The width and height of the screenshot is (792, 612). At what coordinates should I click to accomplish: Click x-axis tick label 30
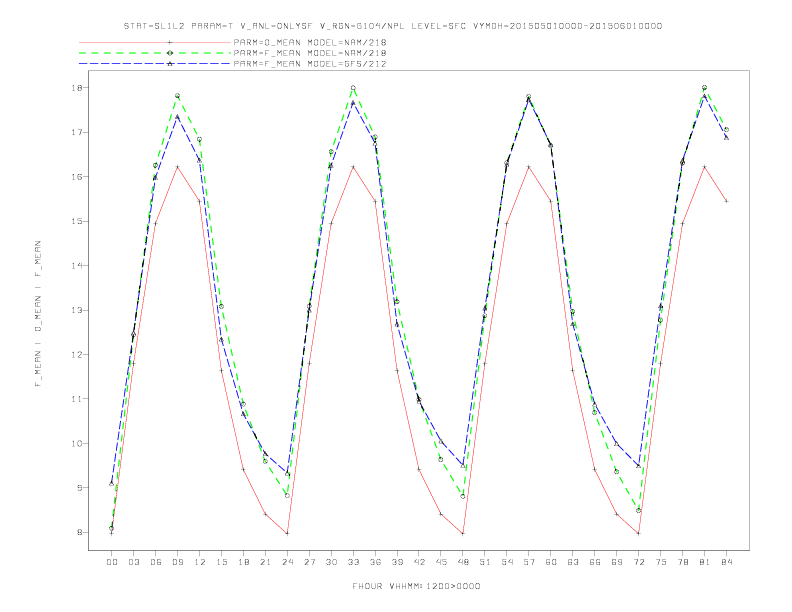331,562
